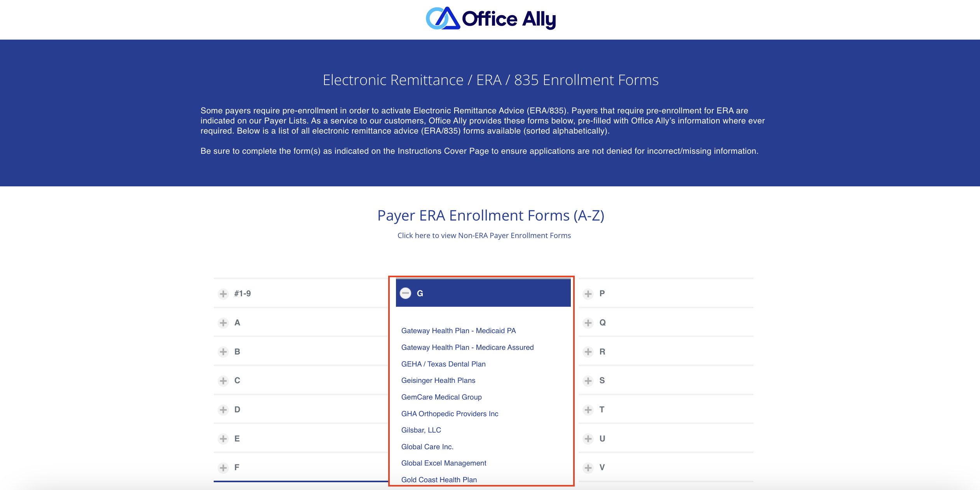Click Non-ERA Payer Enrollment Forms link
The image size is (980, 490).
point(484,235)
